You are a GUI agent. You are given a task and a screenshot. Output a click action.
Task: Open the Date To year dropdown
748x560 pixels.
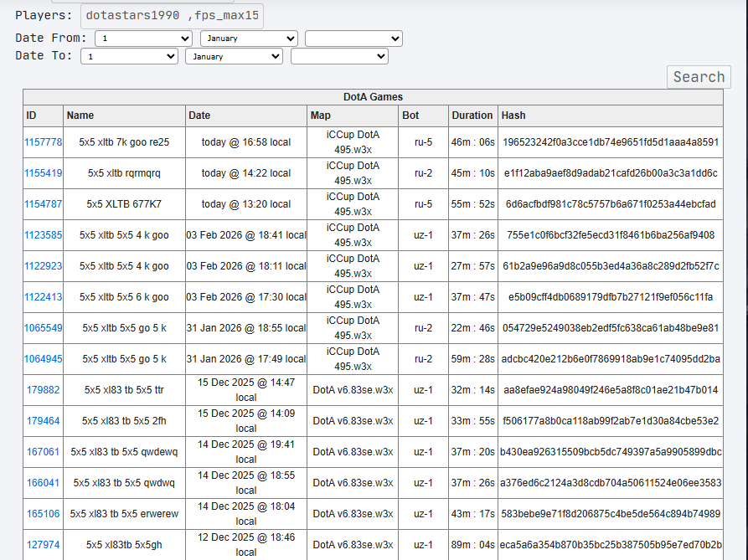(339, 56)
